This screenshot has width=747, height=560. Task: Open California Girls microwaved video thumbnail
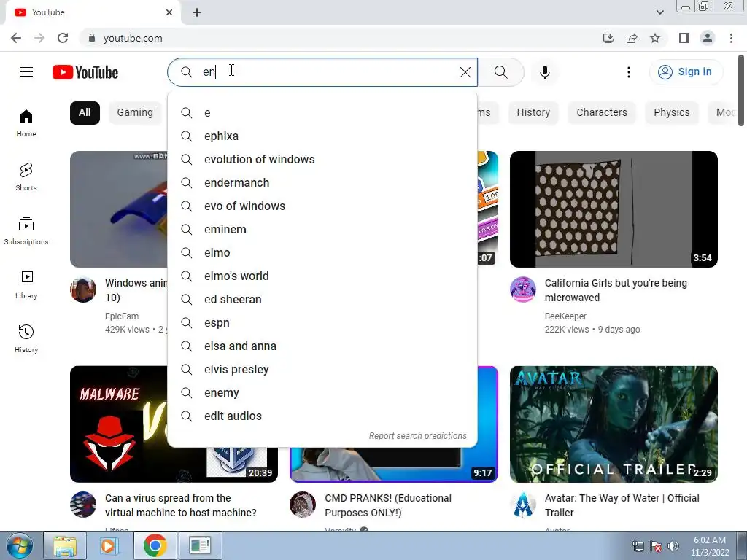coord(614,209)
